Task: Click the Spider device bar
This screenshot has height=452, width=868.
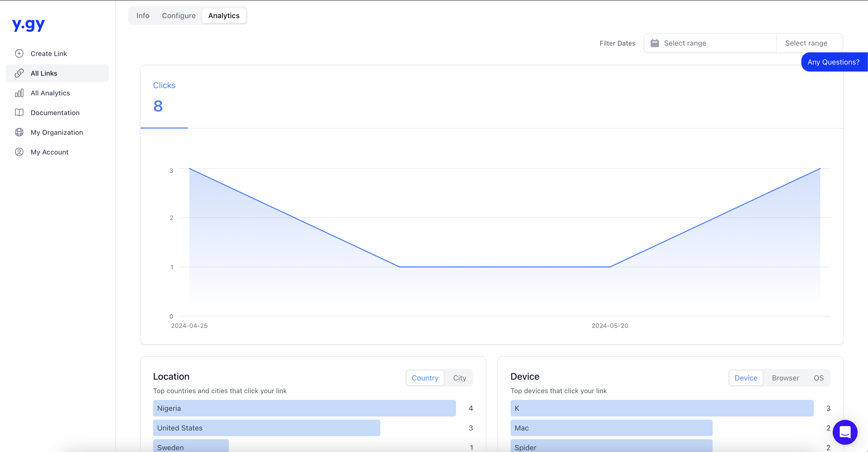Action: 611,446
